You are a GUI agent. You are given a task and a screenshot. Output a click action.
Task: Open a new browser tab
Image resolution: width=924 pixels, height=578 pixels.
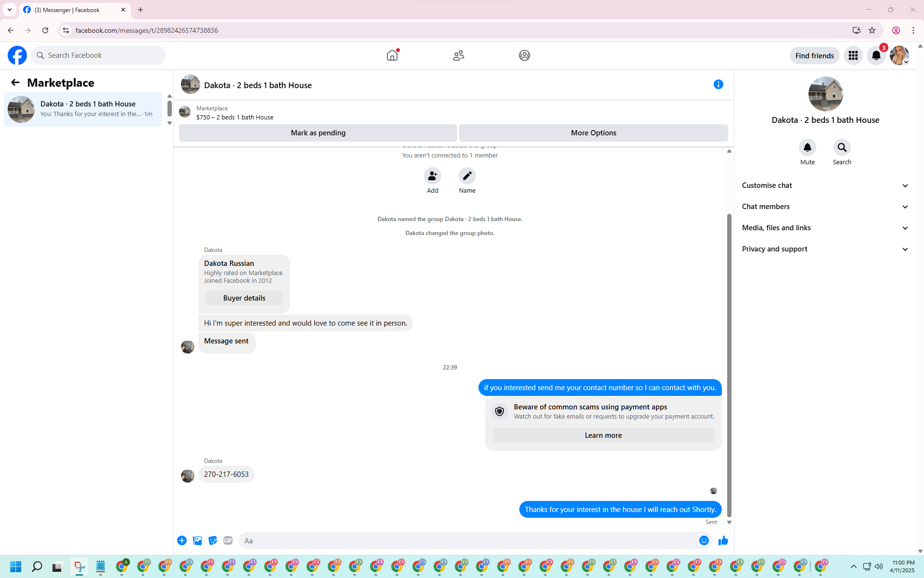coord(141,10)
